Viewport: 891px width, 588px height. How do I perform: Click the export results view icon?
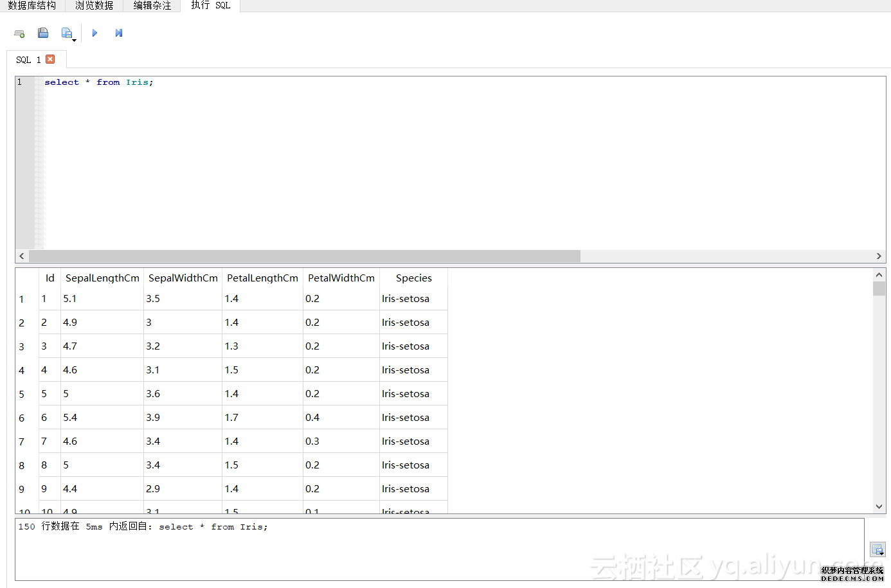coord(878,549)
